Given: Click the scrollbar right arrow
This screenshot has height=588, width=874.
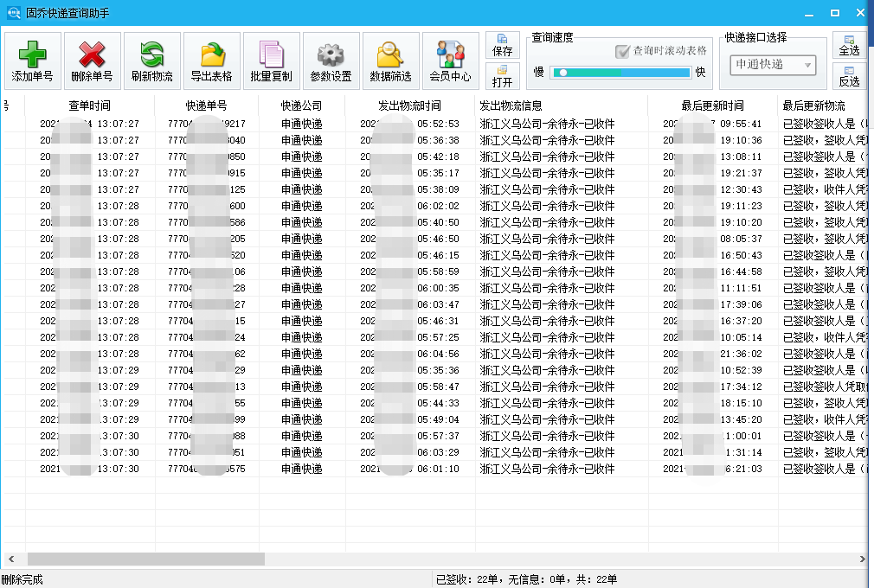Looking at the screenshot, I should pyautogui.click(x=862, y=559).
